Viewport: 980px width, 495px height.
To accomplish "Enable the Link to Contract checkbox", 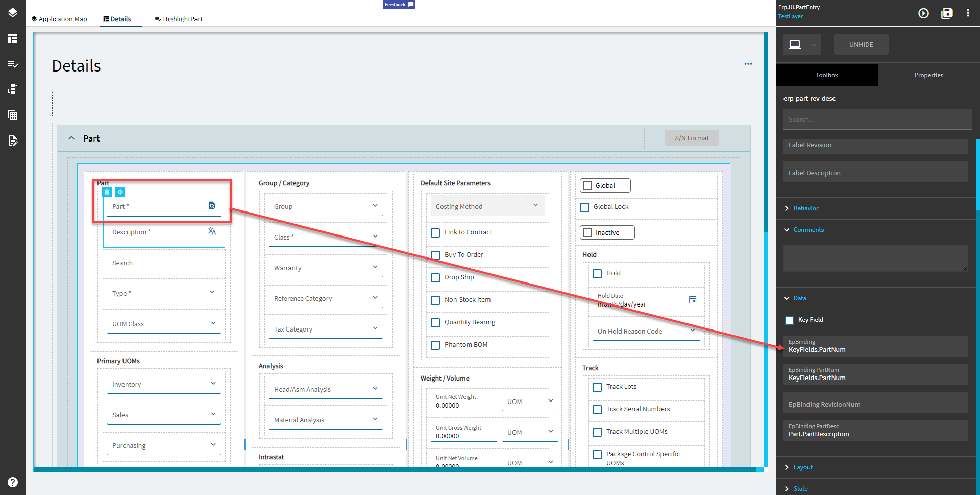I will (435, 233).
